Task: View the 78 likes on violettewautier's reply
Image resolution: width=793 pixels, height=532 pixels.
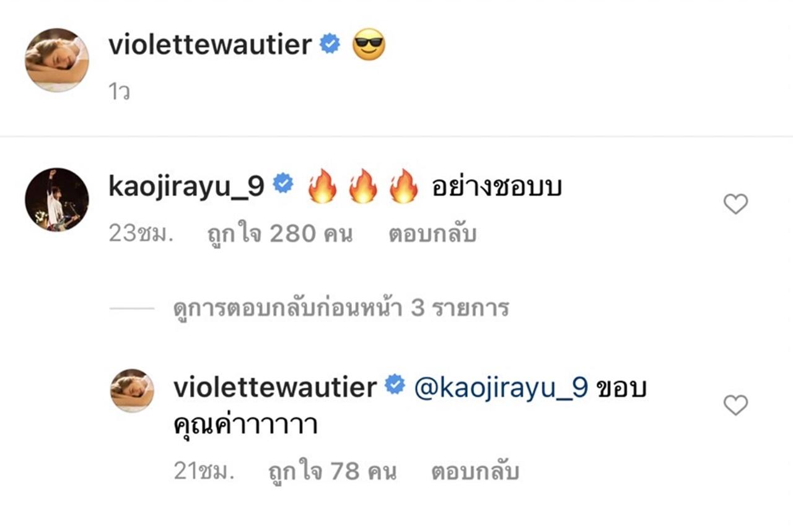Action: (x=332, y=472)
